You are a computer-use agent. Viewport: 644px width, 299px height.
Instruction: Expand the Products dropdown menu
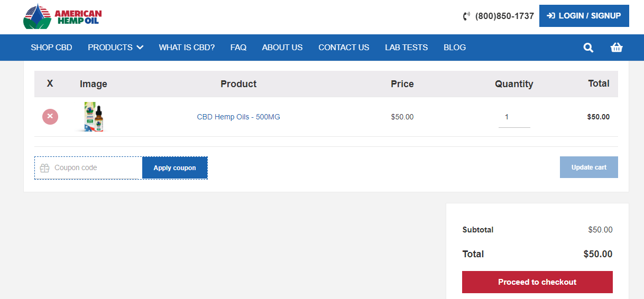(116, 48)
